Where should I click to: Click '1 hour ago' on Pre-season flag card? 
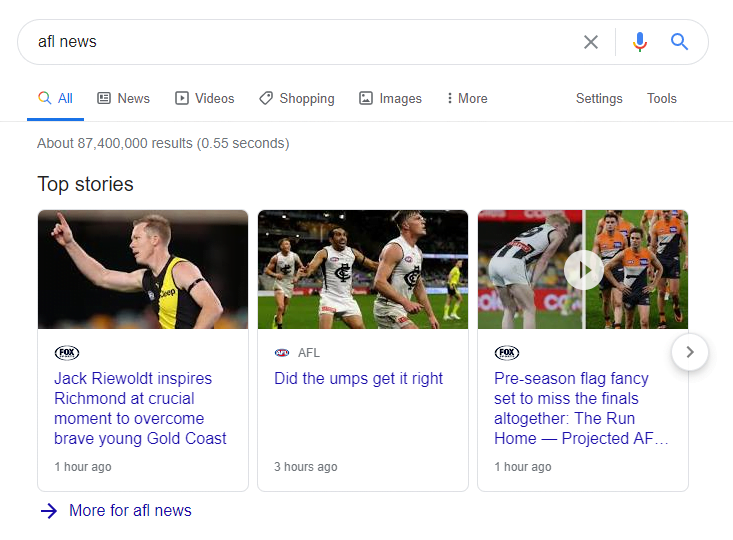click(x=523, y=467)
